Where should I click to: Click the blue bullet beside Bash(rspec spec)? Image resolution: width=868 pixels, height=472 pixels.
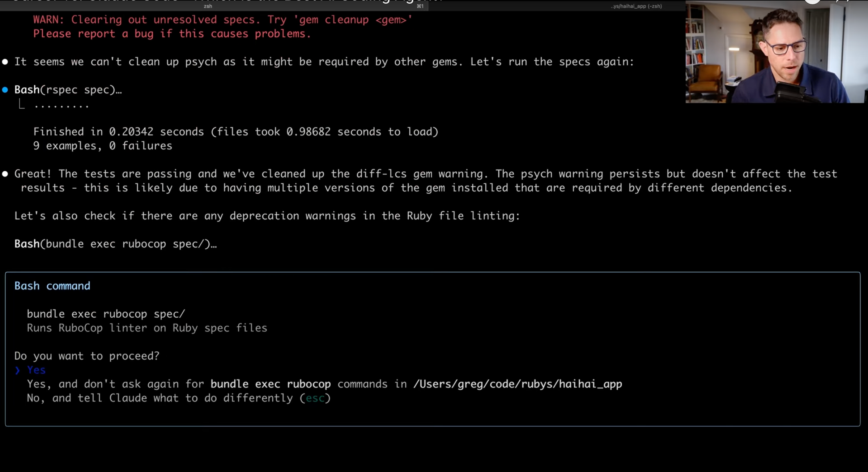[5, 90]
